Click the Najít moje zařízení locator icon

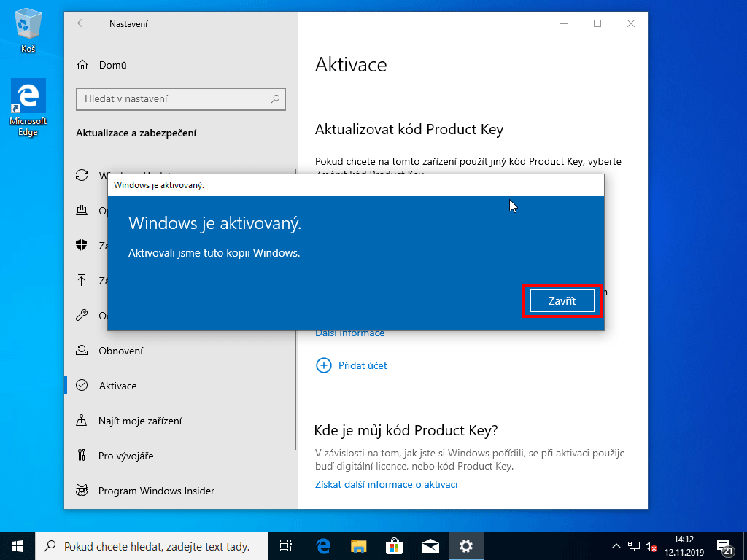point(82,421)
